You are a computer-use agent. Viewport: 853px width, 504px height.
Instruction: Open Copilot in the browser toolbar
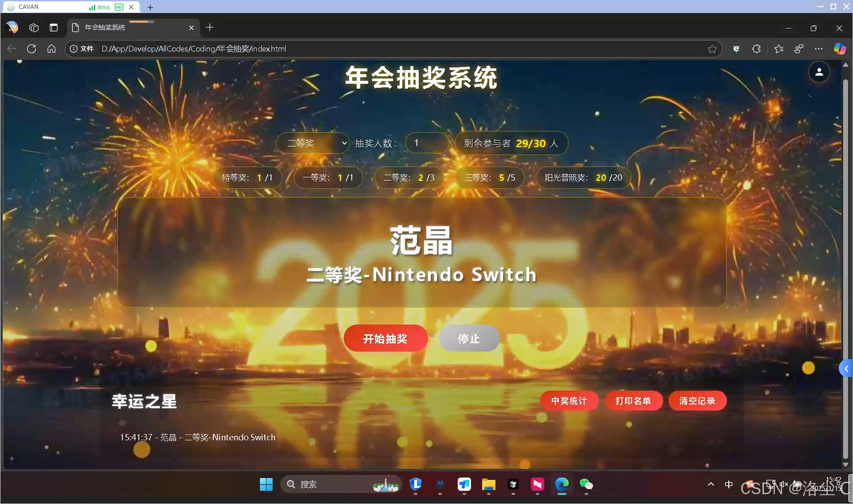click(840, 49)
